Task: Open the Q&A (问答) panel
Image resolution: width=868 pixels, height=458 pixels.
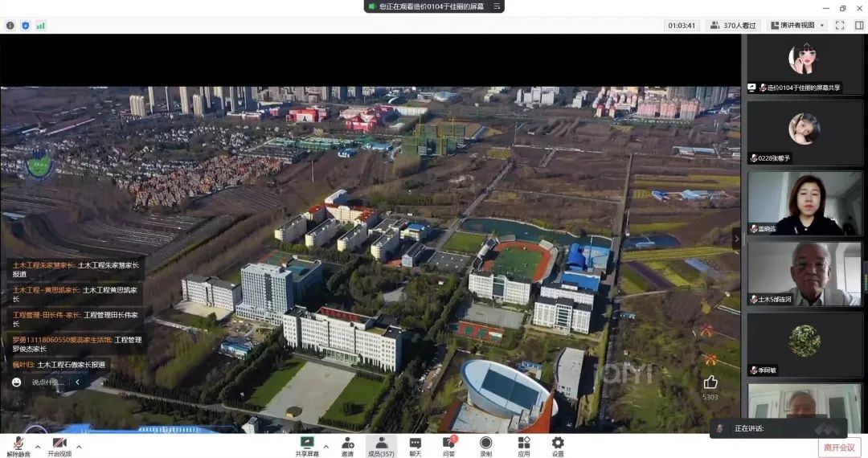Action: coord(449,445)
